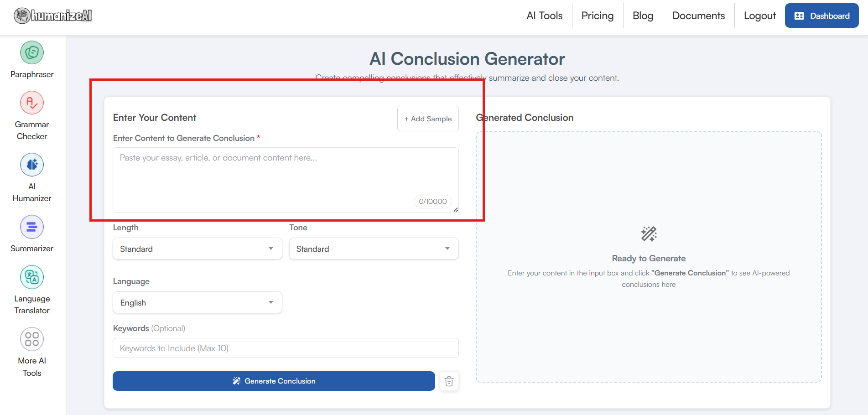Expand the Length dropdown
This screenshot has height=415, width=868.
tap(197, 249)
